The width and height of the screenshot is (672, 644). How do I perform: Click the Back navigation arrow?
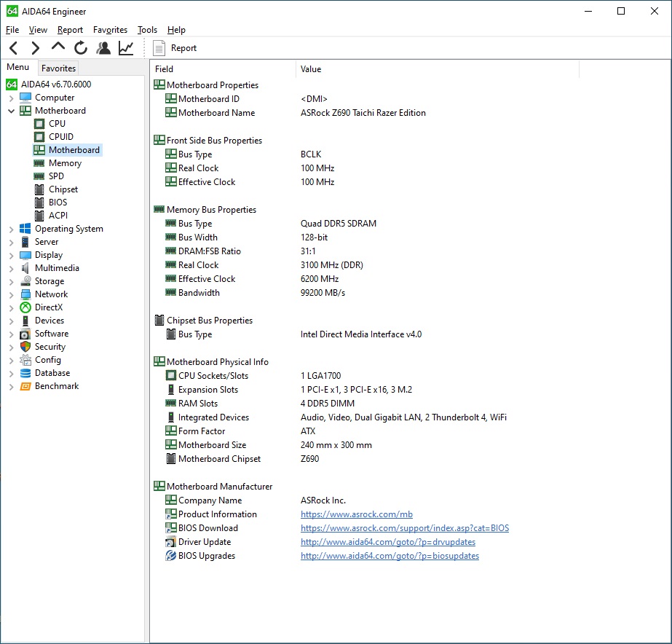(x=14, y=48)
